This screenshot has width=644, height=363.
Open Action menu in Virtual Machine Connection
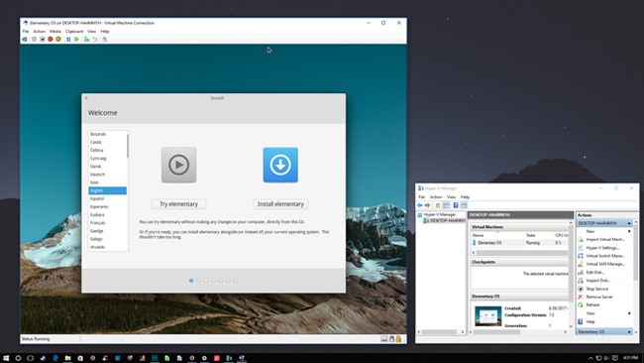click(39, 32)
